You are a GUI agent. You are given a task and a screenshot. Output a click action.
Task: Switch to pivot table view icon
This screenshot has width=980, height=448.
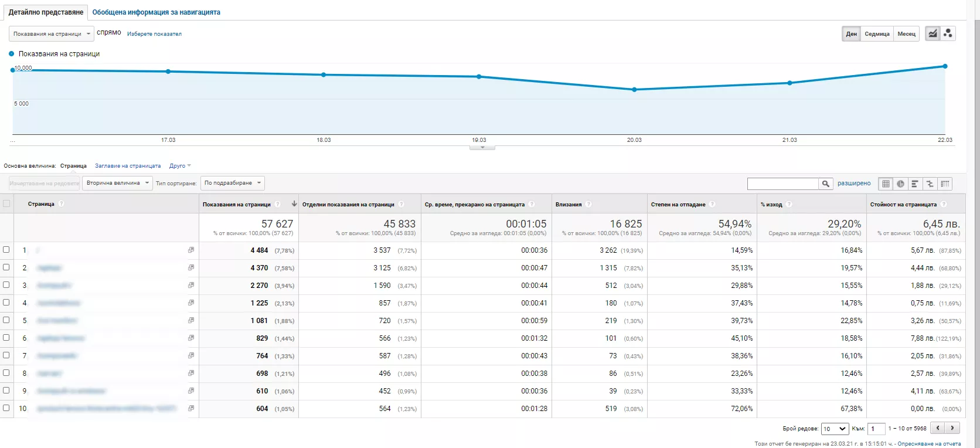945,184
